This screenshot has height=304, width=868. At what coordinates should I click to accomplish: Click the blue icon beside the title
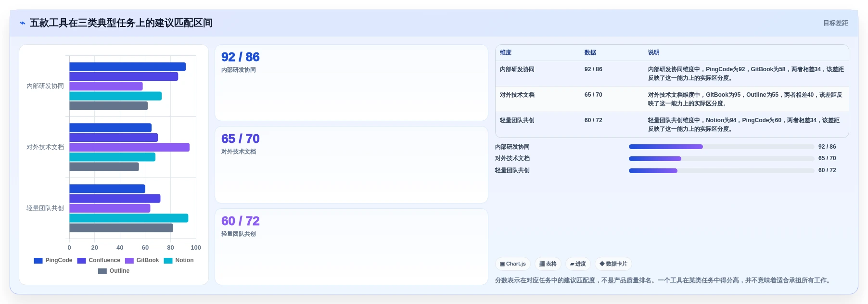(23, 23)
